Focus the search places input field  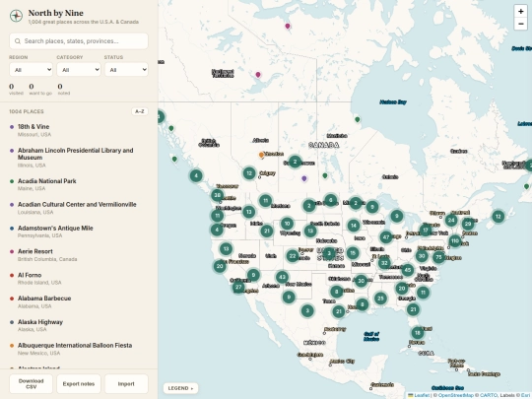[x=79, y=41]
